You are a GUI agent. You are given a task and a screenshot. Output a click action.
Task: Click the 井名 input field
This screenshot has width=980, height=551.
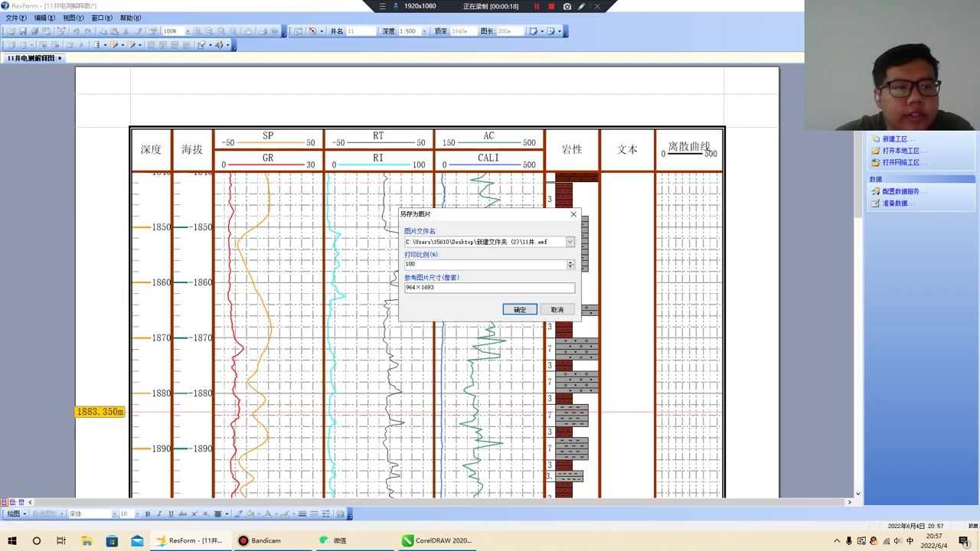[361, 31]
